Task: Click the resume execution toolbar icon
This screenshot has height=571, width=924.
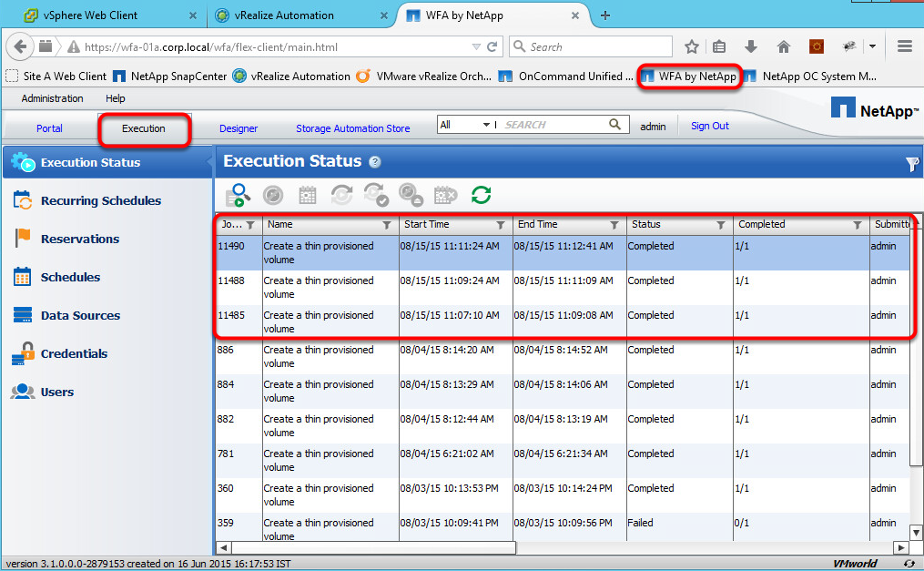Action: click(341, 195)
